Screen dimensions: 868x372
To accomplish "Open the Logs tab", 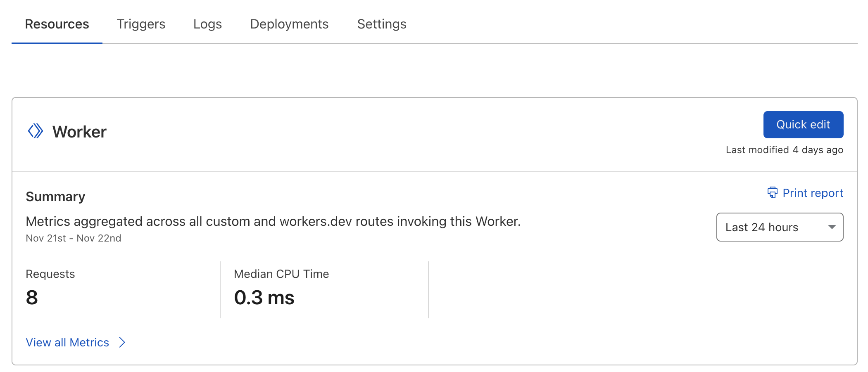I will tap(207, 24).
